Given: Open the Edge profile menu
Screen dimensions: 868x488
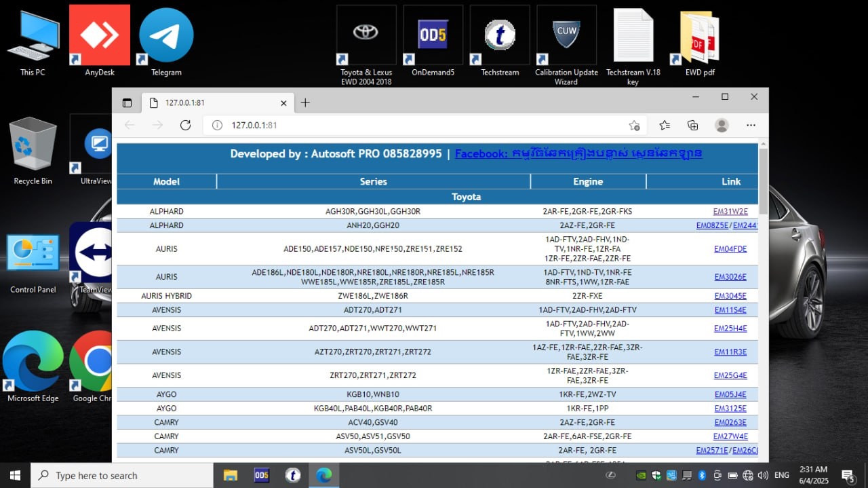Looking at the screenshot, I should [722, 125].
